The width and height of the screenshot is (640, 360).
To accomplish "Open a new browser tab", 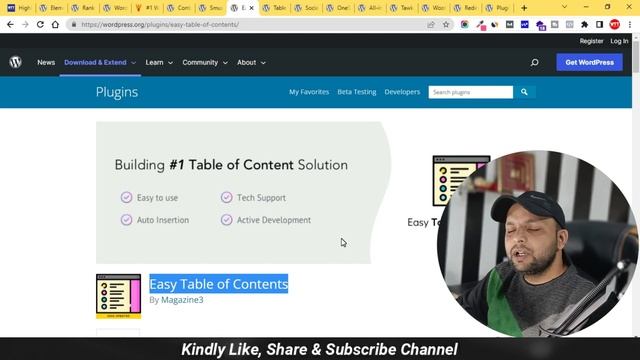I will coord(524,8).
